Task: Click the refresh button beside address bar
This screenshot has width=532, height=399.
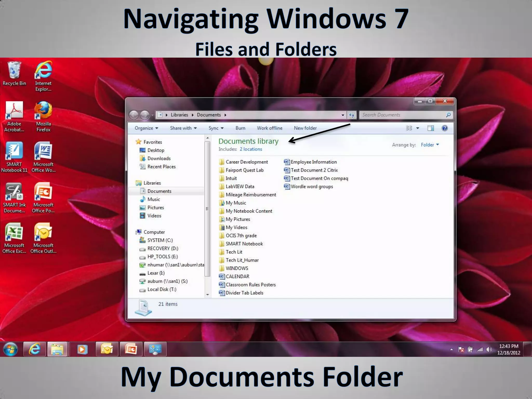Action: (351, 115)
